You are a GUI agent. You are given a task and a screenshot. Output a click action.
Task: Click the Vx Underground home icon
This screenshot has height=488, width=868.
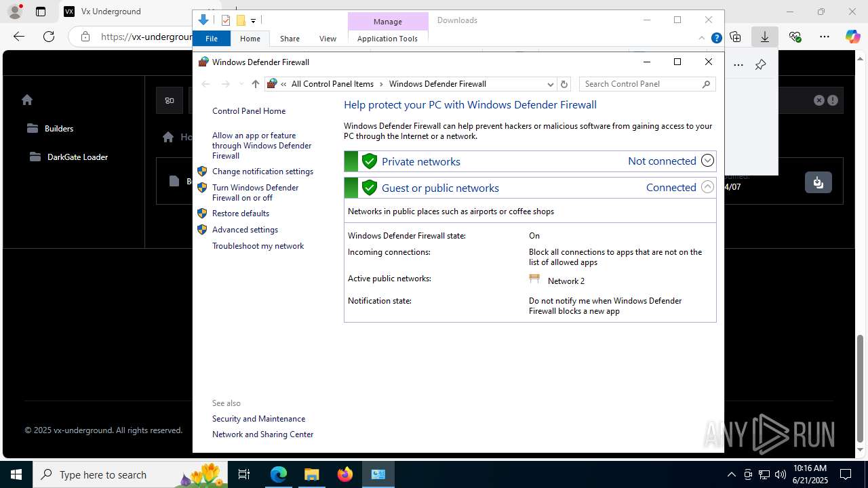point(27,100)
